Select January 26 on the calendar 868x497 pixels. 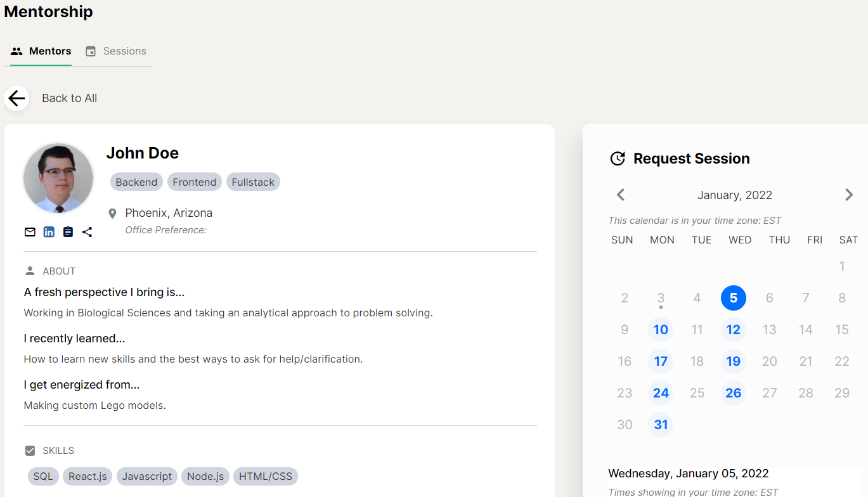[734, 393]
